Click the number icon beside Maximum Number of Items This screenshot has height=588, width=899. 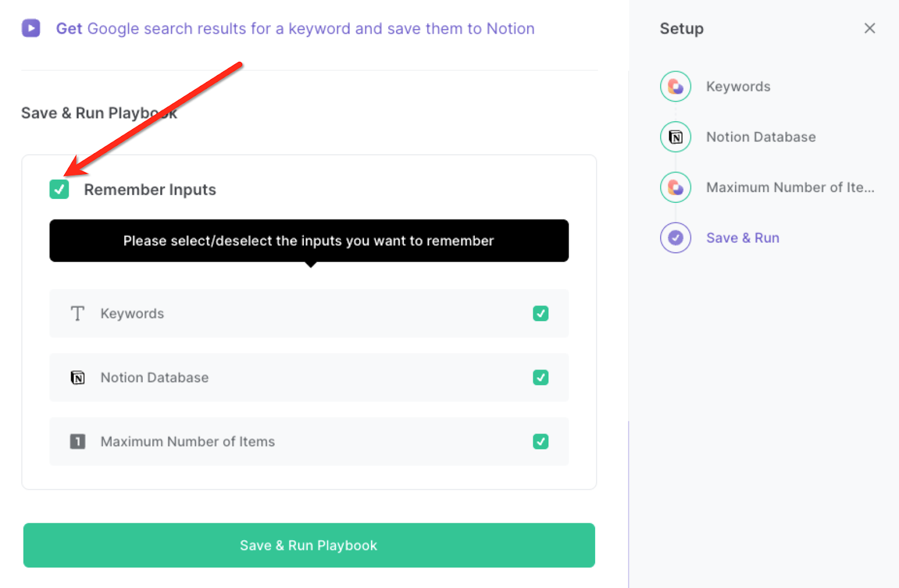click(77, 441)
